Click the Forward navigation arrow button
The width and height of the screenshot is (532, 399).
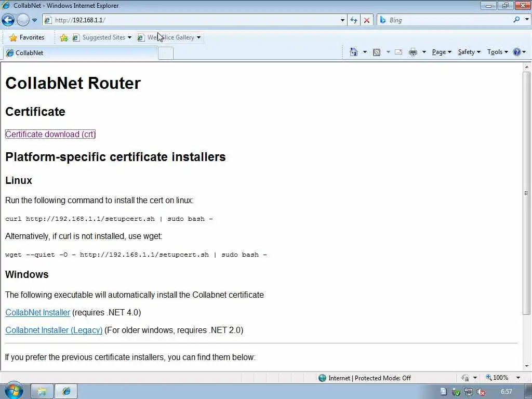pos(23,20)
